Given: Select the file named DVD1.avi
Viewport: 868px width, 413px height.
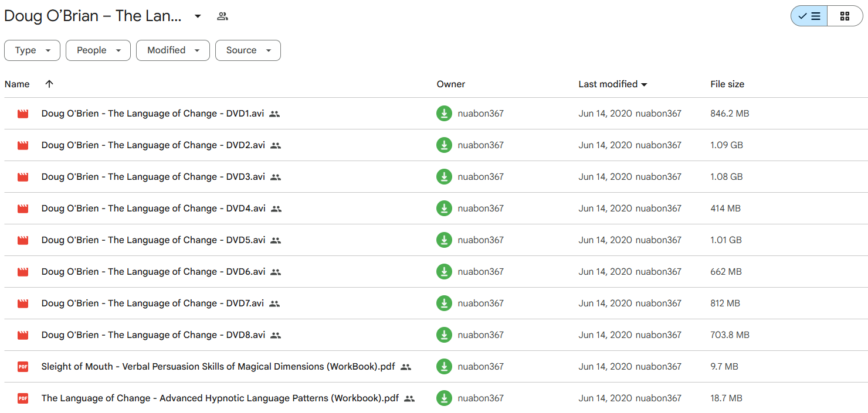Looking at the screenshot, I should pos(152,114).
